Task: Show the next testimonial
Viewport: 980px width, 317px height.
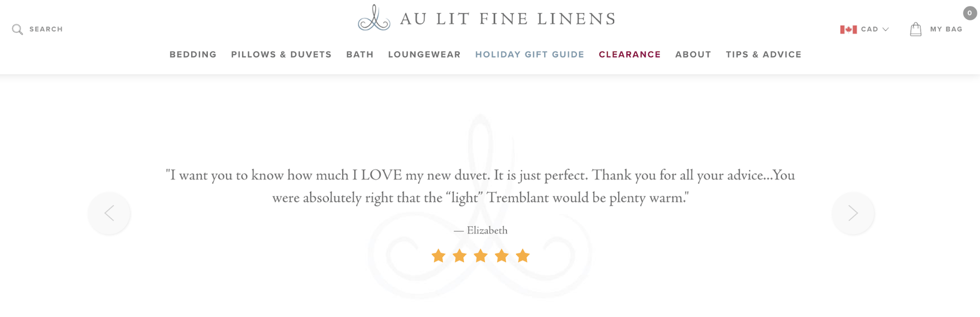Action: (853, 213)
